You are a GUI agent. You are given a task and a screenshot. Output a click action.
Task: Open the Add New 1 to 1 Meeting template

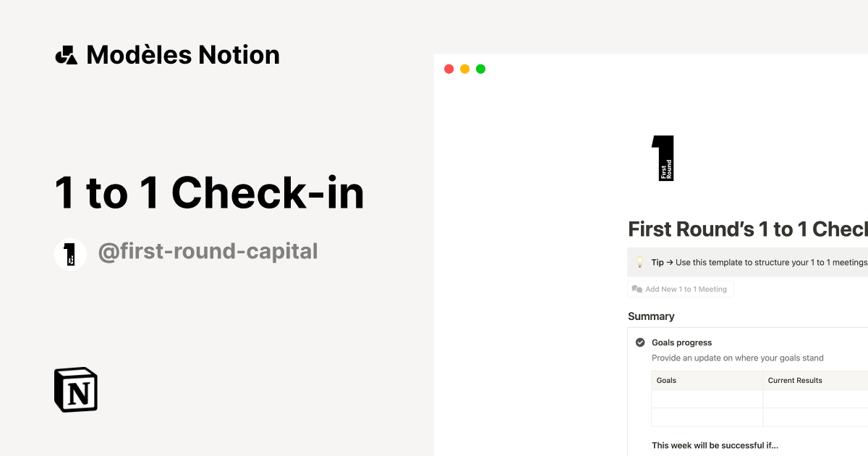(680, 289)
